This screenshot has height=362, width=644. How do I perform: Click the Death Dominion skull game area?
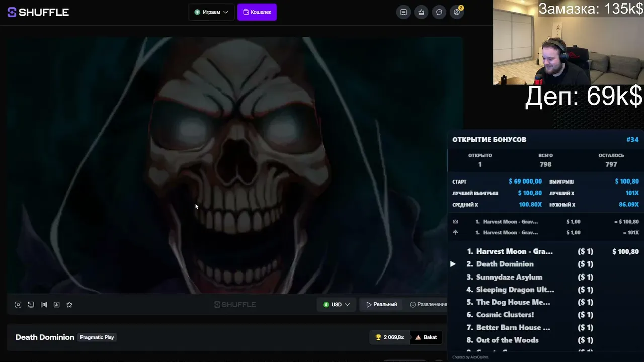point(235,165)
